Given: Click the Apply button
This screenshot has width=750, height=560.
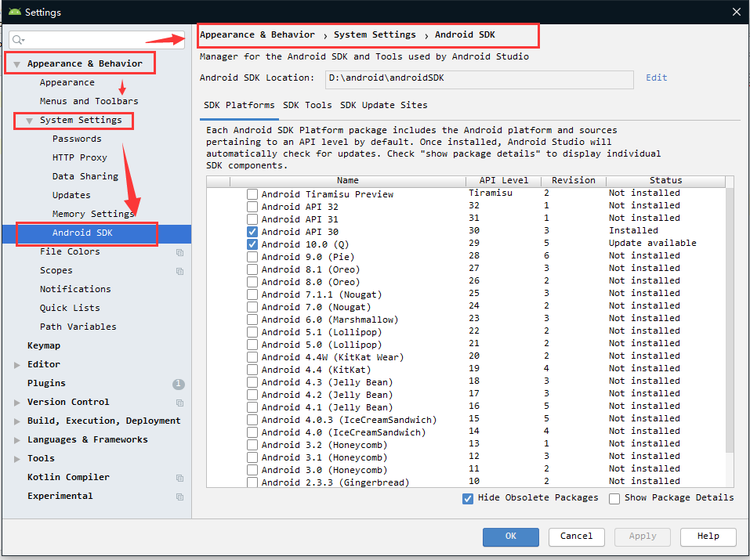Looking at the screenshot, I should coord(643,537).
